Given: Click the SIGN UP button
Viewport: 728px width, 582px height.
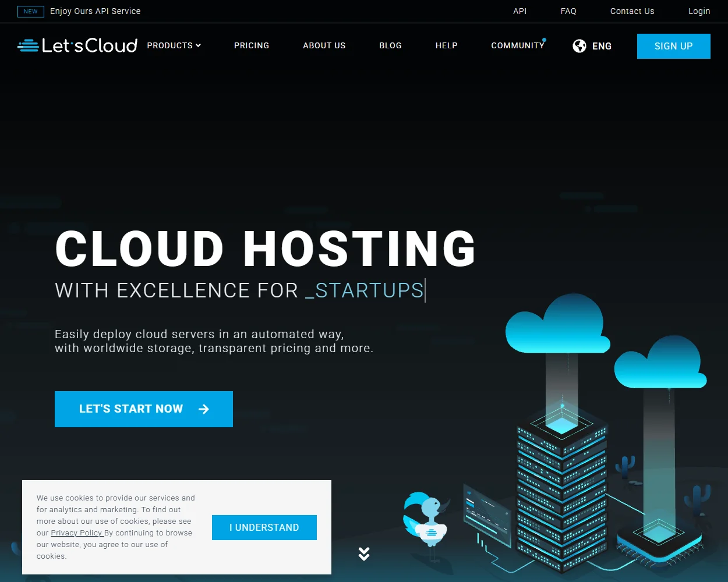Looking at the screenshot, I should point(673,46).
